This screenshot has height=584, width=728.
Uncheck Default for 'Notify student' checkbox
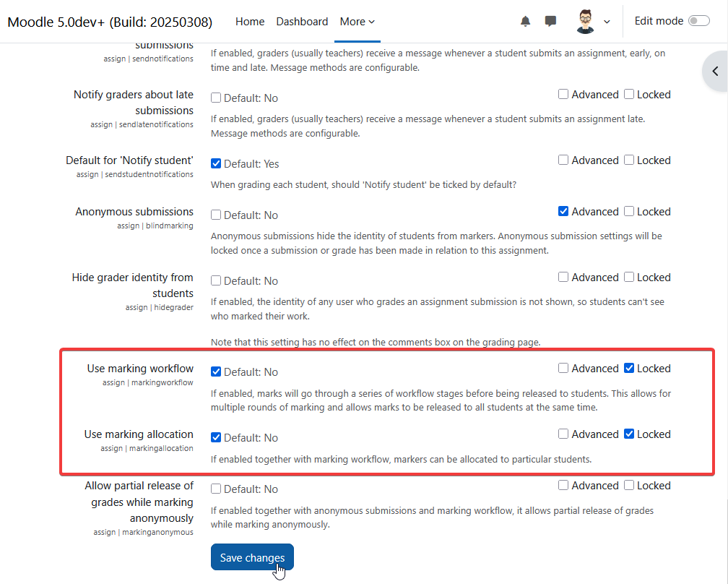[216, 163]
